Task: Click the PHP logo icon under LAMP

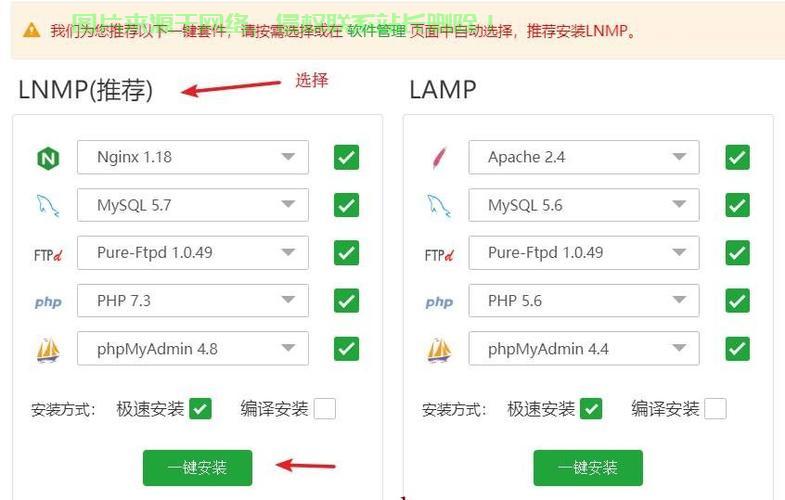Action: point(439,302)
